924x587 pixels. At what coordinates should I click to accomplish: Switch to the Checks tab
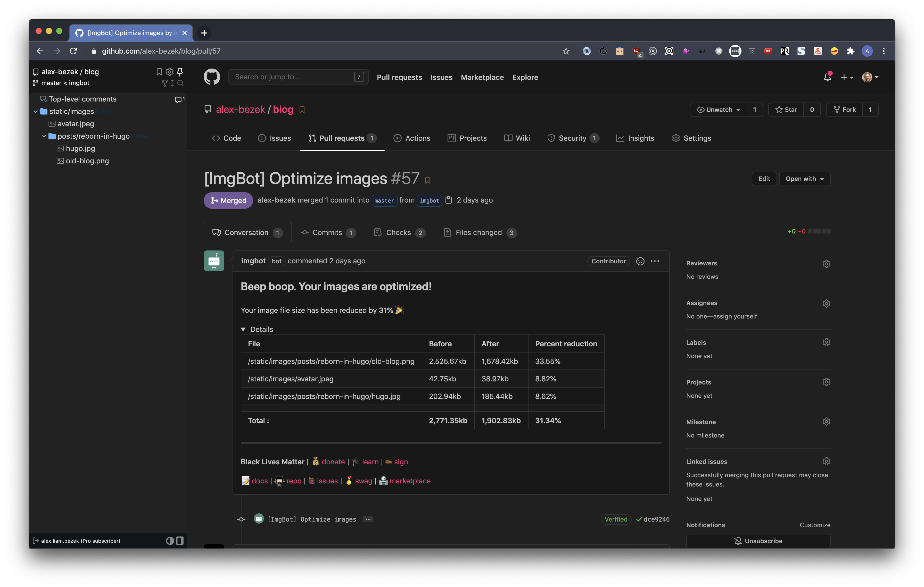pos(400,233)
